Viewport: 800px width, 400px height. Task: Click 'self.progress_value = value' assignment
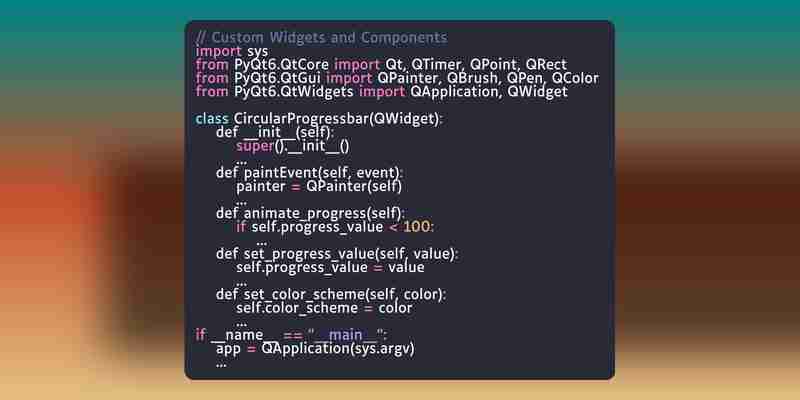[x=330, y=268]
